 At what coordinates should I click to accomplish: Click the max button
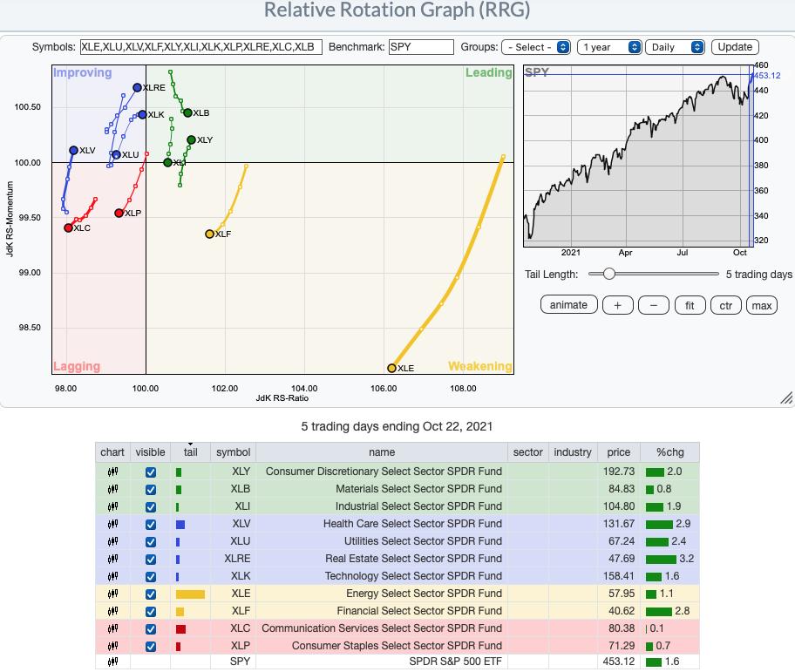click(762, 305)
